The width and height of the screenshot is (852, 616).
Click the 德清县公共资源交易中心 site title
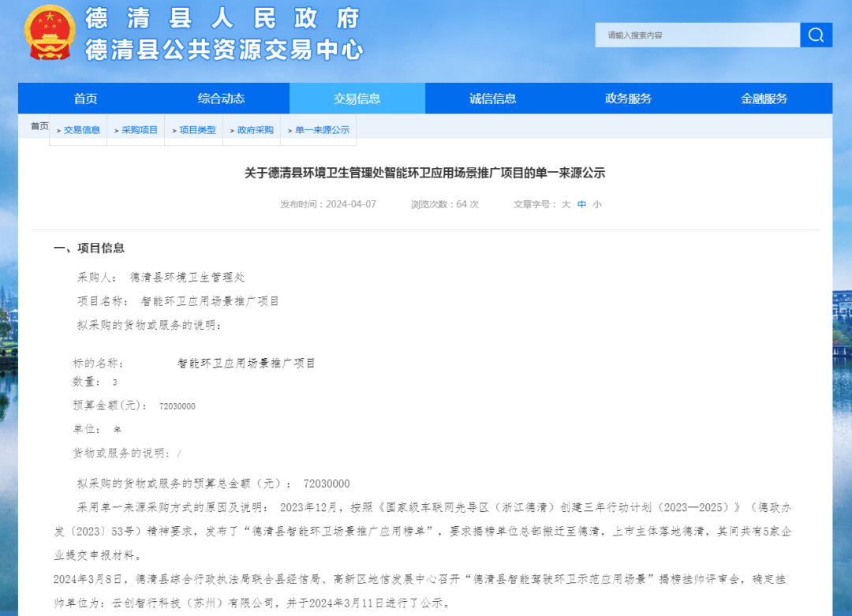pos(224,50)
